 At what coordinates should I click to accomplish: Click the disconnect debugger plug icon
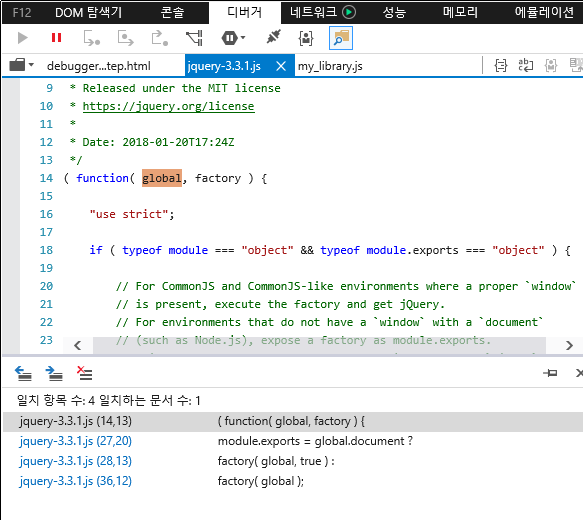coord(274,37)
